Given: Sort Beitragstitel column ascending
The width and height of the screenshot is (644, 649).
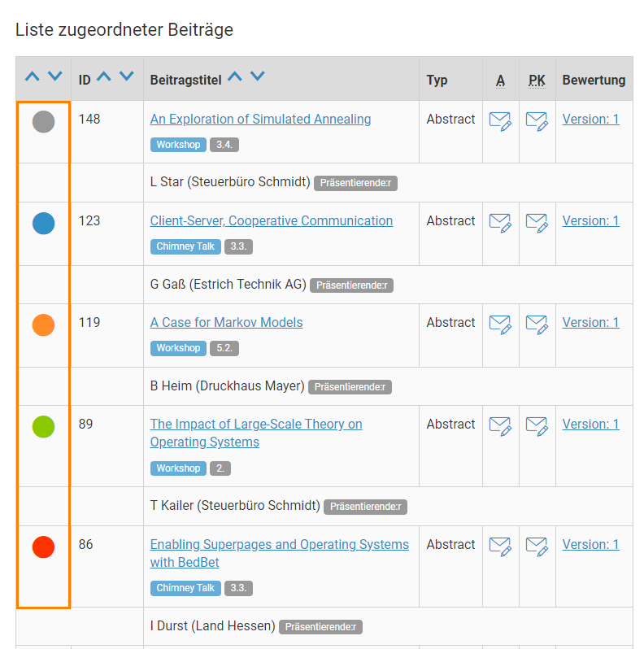Looking at the screenshot, I should [235, 77].
